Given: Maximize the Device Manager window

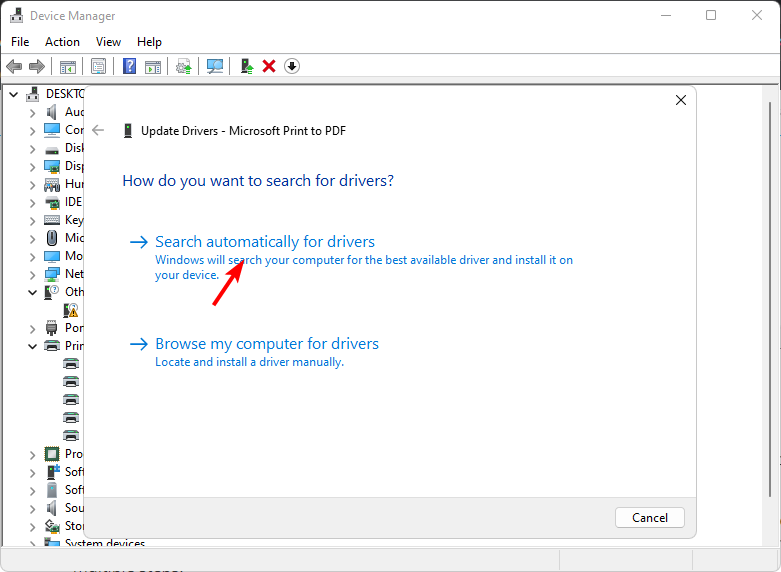Looking at the screenshot, I should pos(711,15).
